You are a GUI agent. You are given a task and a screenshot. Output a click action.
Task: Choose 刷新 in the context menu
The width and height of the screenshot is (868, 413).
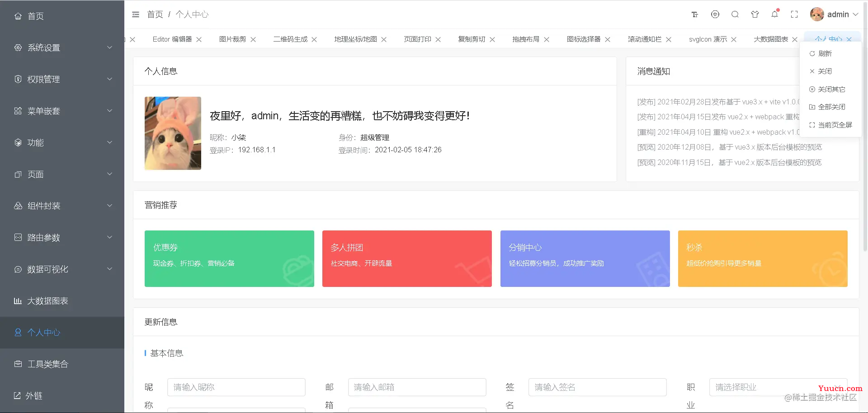click(x=830, y=54)
